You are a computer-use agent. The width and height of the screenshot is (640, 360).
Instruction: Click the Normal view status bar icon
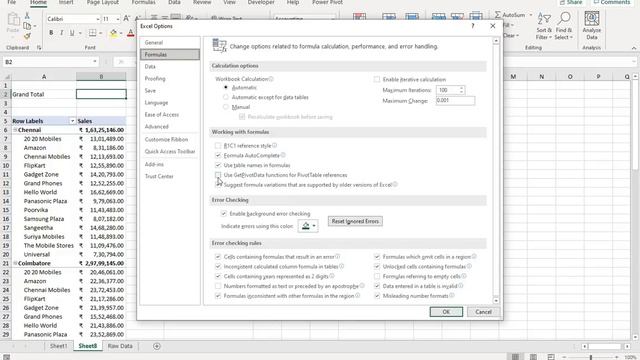click(515, 357)
